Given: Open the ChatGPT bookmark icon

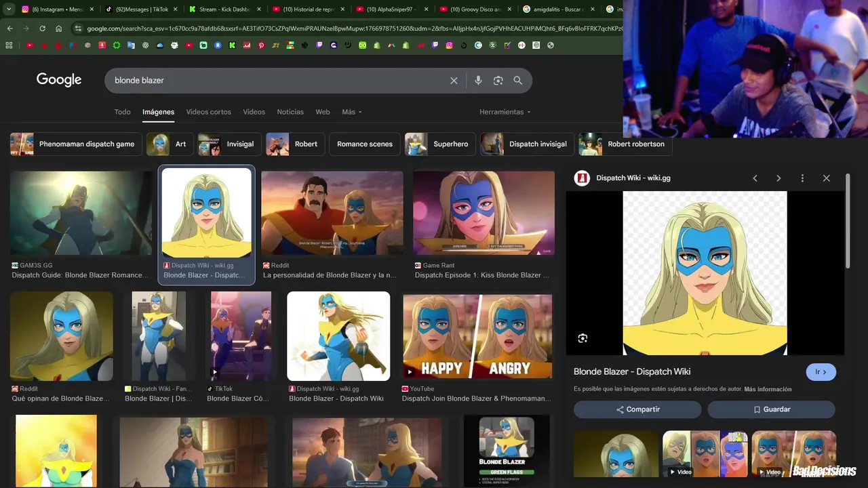Looking at the screenshot, I should click(145, 45).
